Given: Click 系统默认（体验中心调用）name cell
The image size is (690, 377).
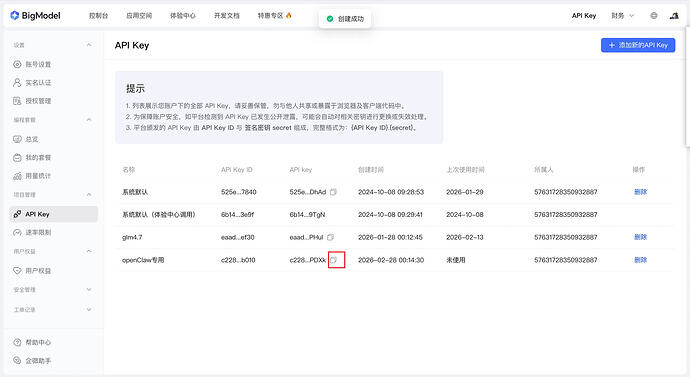Looking at the screenshot, I should tap(159, 215).
